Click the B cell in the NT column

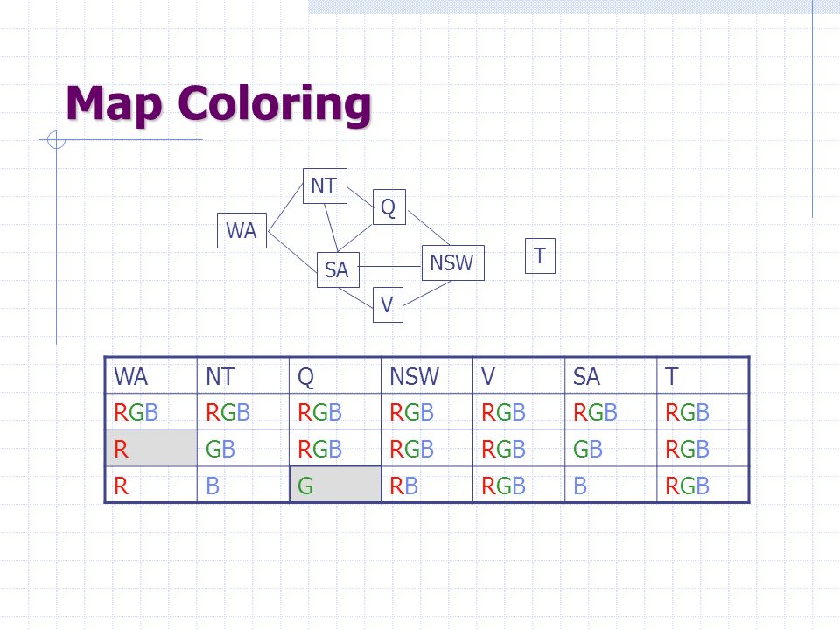[x=243, y=485]
